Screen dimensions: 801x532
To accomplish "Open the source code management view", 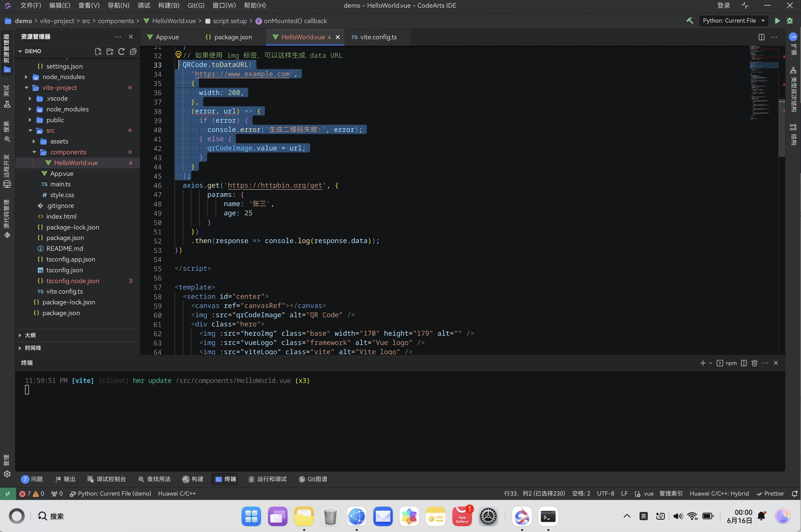I will tap(7, 219).
